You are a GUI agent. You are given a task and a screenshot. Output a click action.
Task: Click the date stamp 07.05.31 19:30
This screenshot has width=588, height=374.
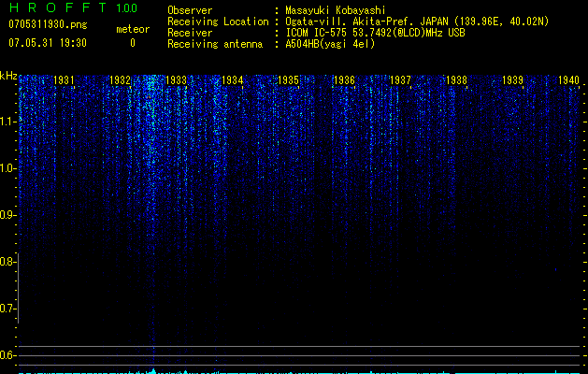point(48,43)
